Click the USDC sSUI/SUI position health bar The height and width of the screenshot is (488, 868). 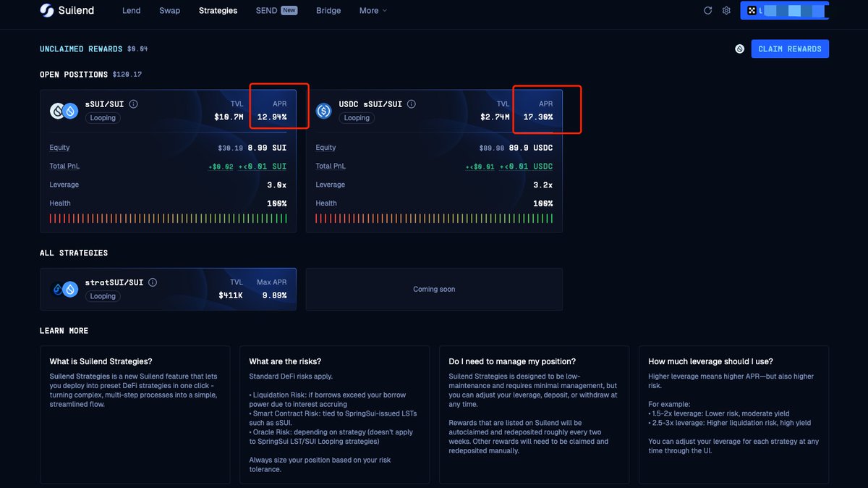434,219
